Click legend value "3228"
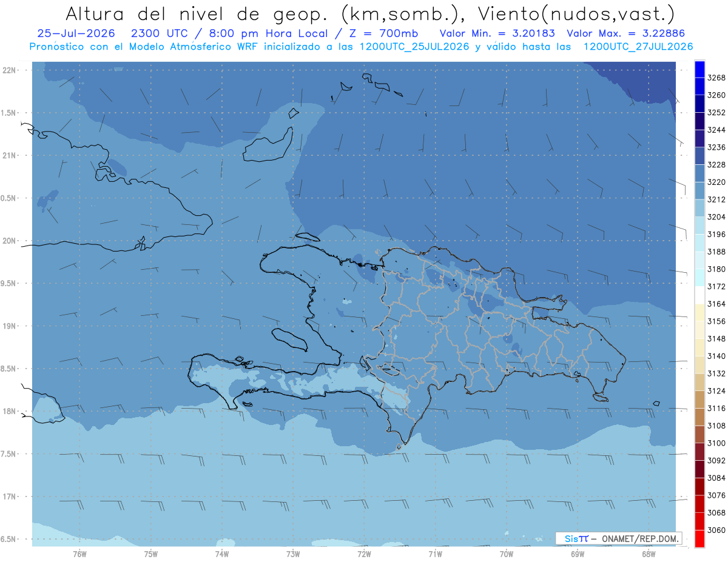This screenshot has height=562, width=728. (716, 165)
